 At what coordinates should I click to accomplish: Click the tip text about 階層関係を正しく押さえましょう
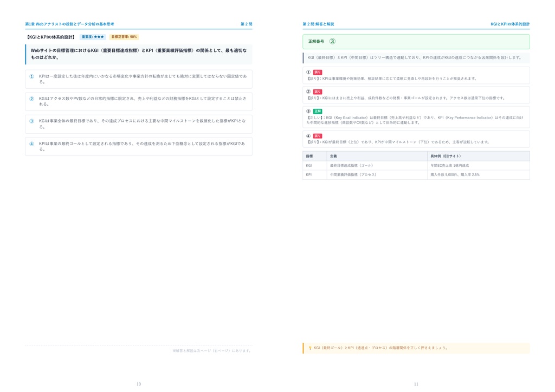(x=380, y=348)
